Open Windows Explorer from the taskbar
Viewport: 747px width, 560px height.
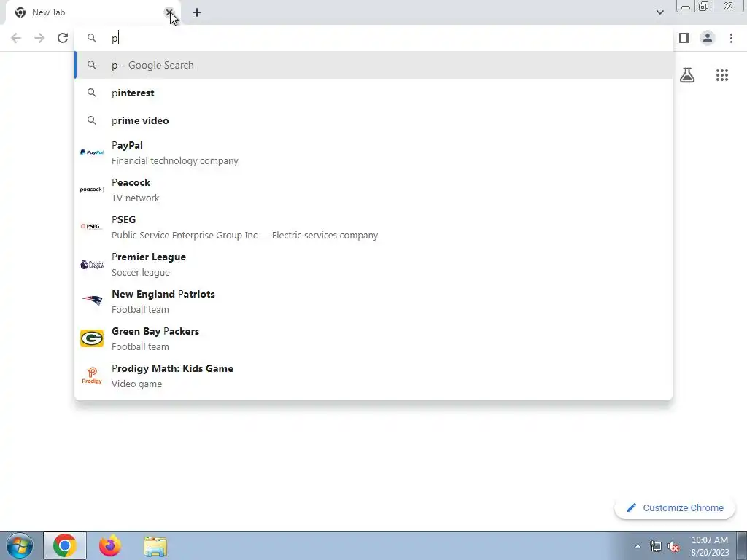coord(155,546)
